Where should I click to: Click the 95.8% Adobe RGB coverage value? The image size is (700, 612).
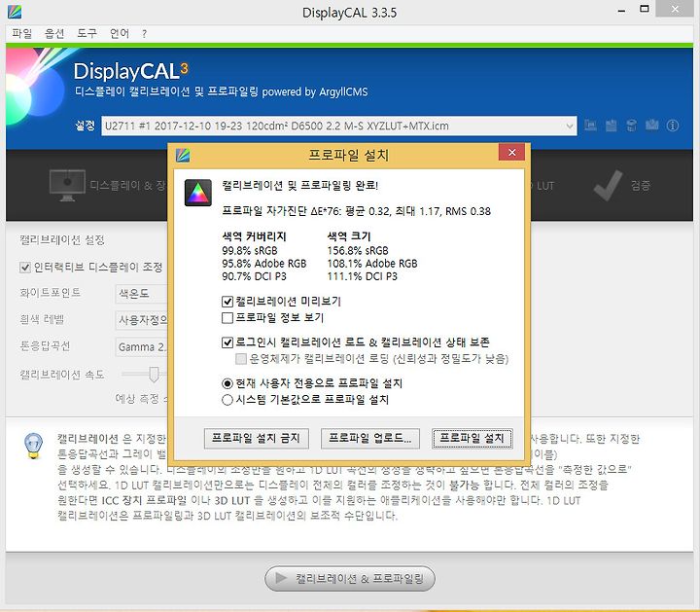click(263, 264)
